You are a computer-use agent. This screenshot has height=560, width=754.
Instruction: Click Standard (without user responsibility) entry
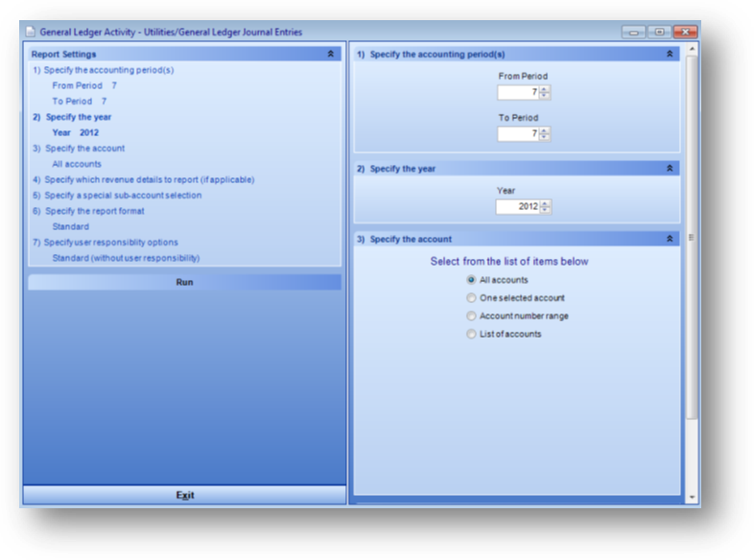click(x=126, y=258)
